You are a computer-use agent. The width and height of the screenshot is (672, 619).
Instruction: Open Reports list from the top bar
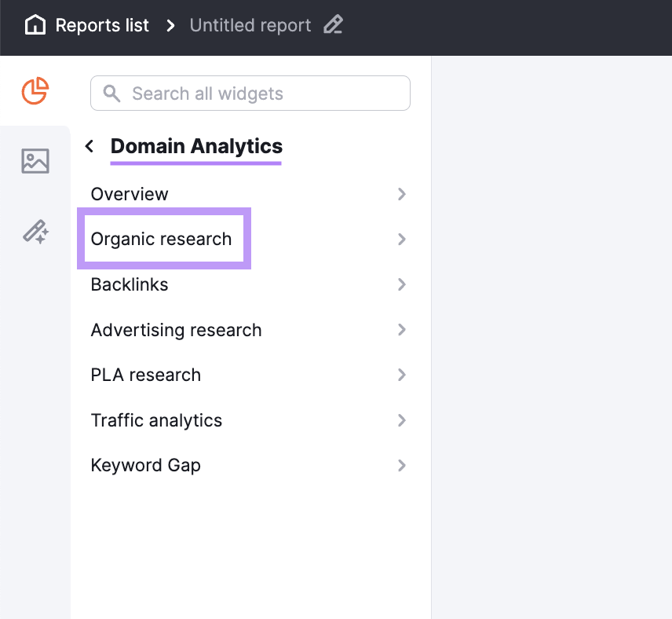[101, 24]
